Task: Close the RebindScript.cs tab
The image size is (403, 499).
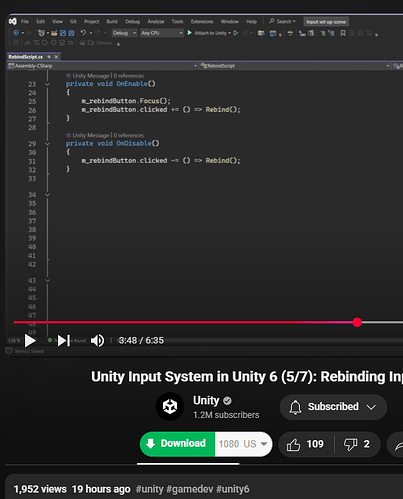Action: click(56, 57)
